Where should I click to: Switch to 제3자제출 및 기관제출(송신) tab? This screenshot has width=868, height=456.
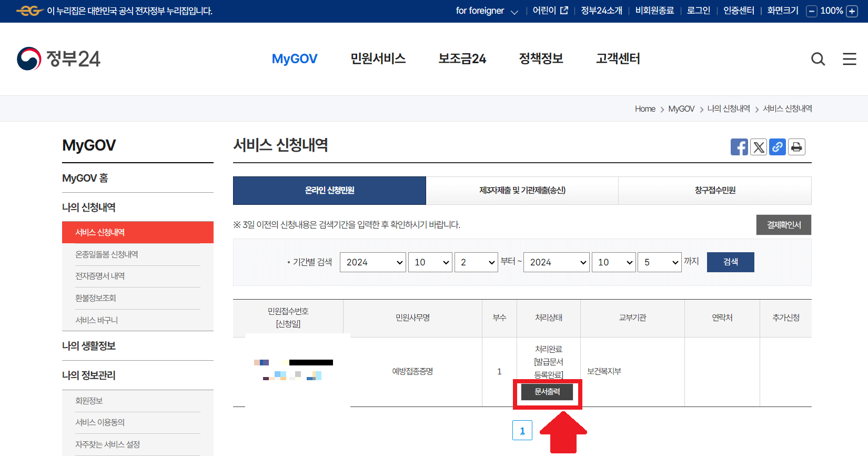point(522,191)
